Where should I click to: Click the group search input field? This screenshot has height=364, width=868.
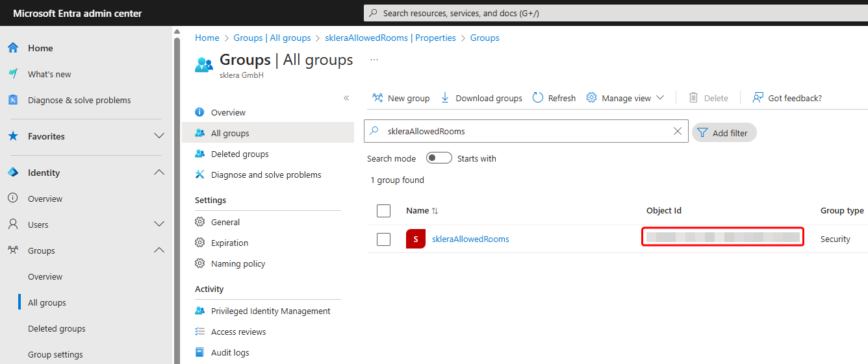point(526,131)
